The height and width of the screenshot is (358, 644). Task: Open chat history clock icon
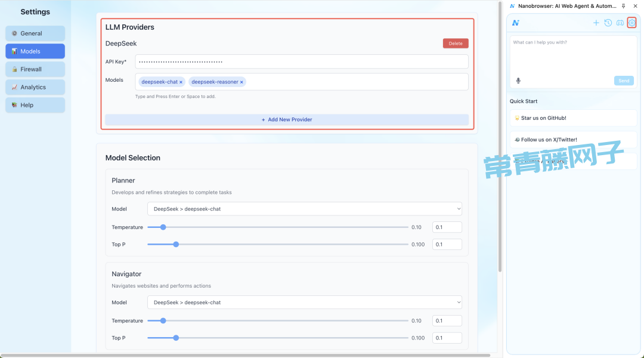point(608,23)
